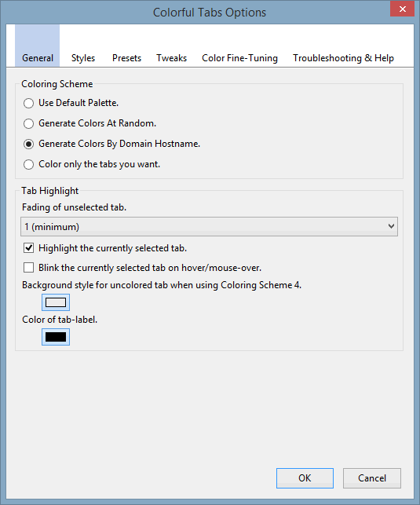Click the 'Tab Highlight' group heading
The height and width of the screenshot is (505, 420).
(x=50, y=191)
